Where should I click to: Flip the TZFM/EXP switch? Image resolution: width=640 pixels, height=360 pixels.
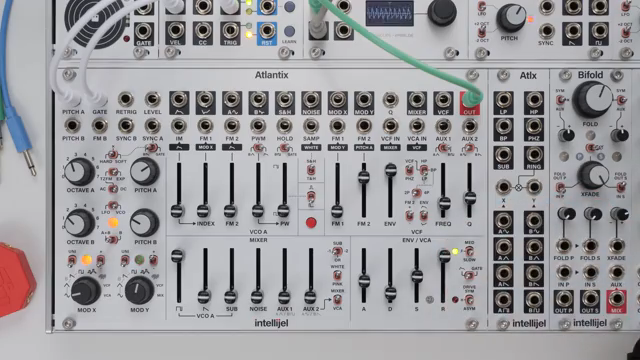(x=113, y=173)
